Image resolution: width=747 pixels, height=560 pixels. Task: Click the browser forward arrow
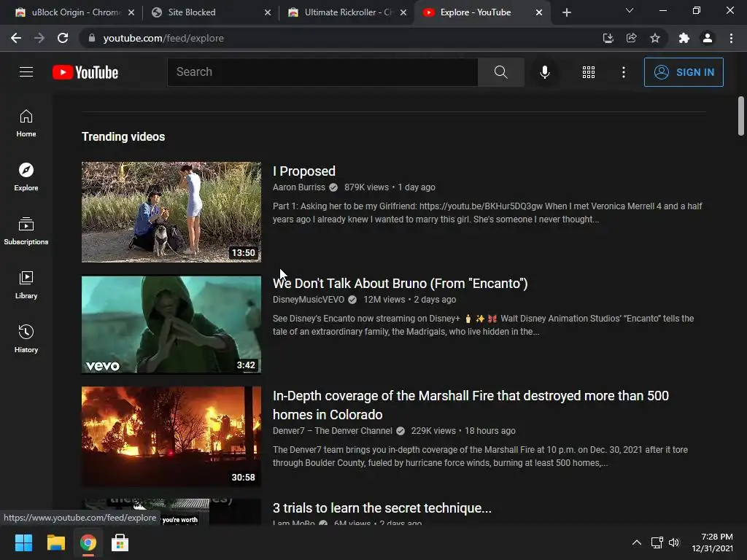pyautogui.click(x=39, y=38)
